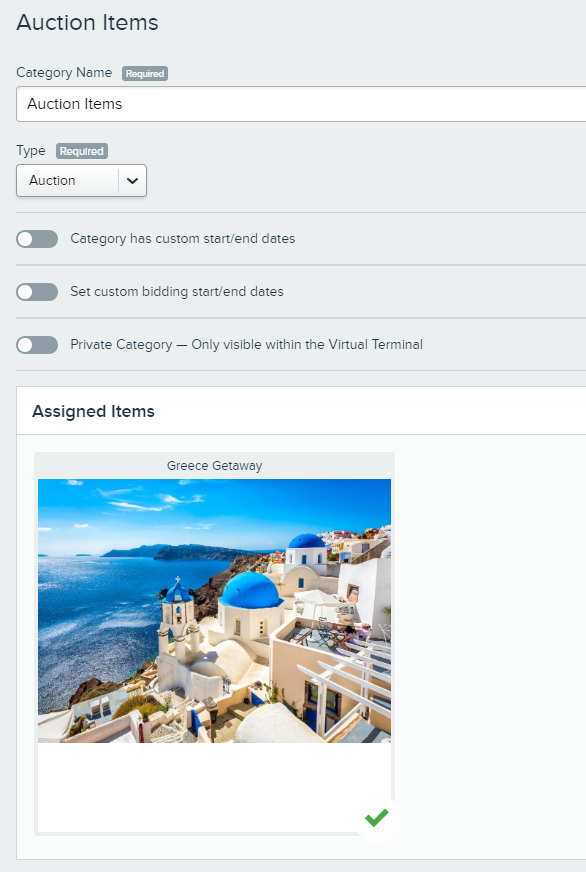Click the chevron arrow in Type selector
The width and height of the screenshot is (586, 872).
click(x=132, y=181)
